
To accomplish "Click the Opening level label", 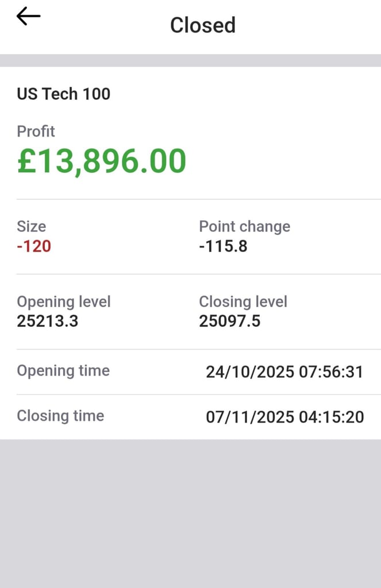I will tap(64, 301).
